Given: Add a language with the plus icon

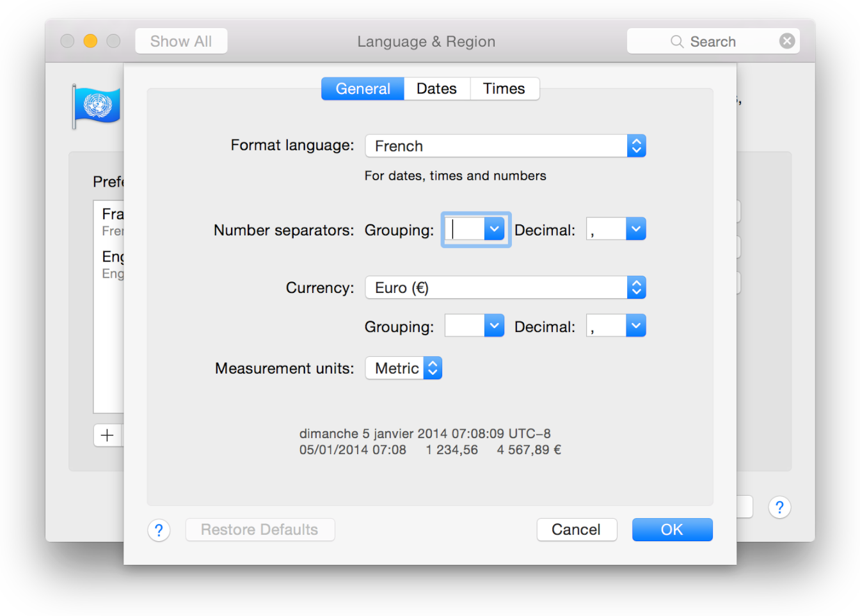Looking at the screenshot, I should pos(106,435).
